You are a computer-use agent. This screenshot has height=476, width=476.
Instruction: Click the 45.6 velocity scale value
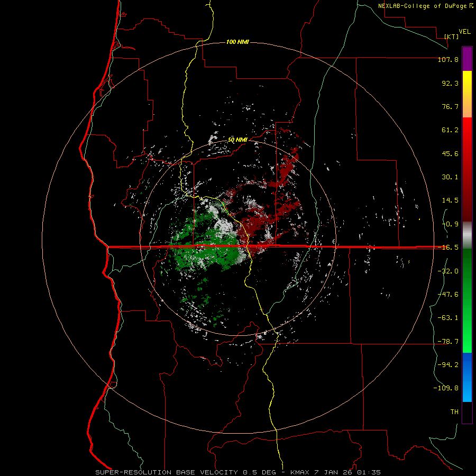[x=450, y=153]
